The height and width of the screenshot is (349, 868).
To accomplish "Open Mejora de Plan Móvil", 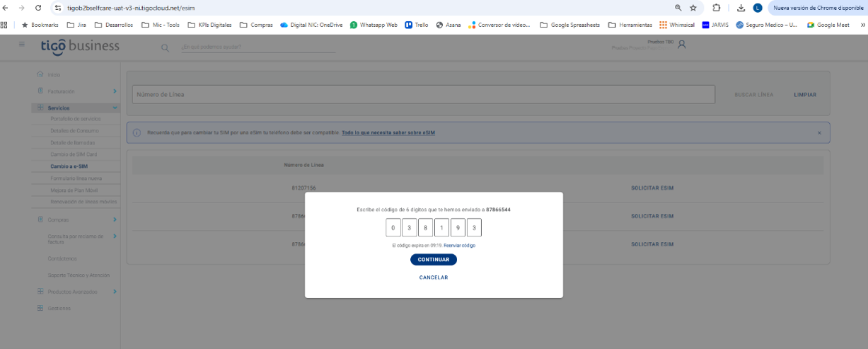I will coord(73,190).
